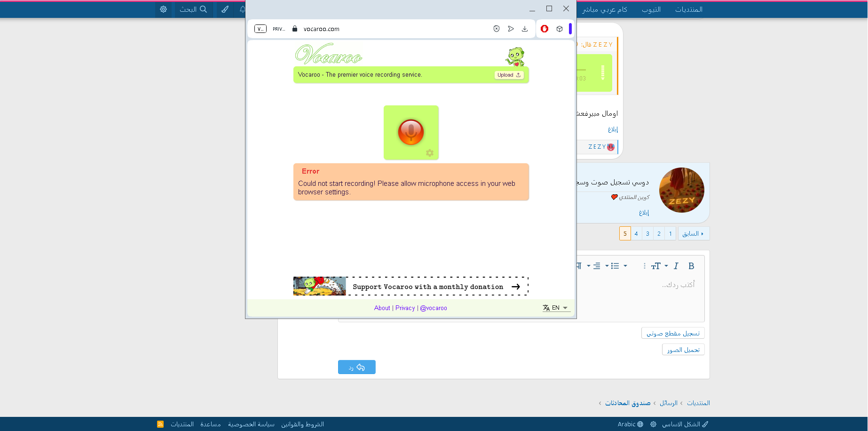Click the صندوق المحادثات breadcrumb link
868x431 pixels.
click(x=628, y=403)
